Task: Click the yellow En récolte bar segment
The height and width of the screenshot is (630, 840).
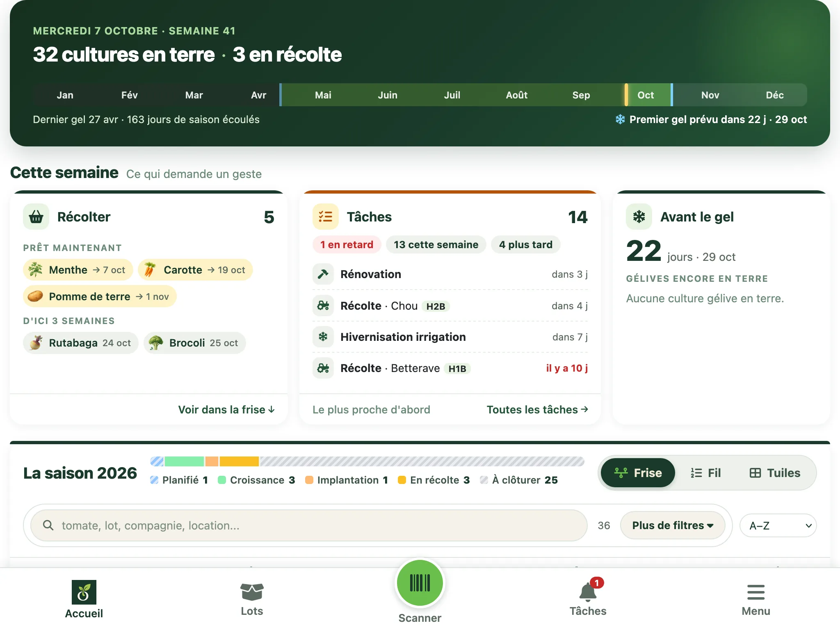Action: point(239,461)
